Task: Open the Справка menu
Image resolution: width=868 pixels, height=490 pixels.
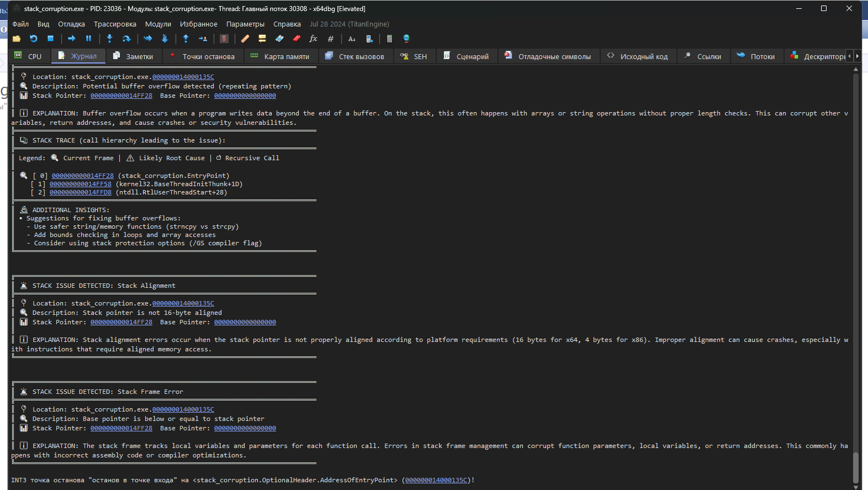Action: click(x=287, y=24)
